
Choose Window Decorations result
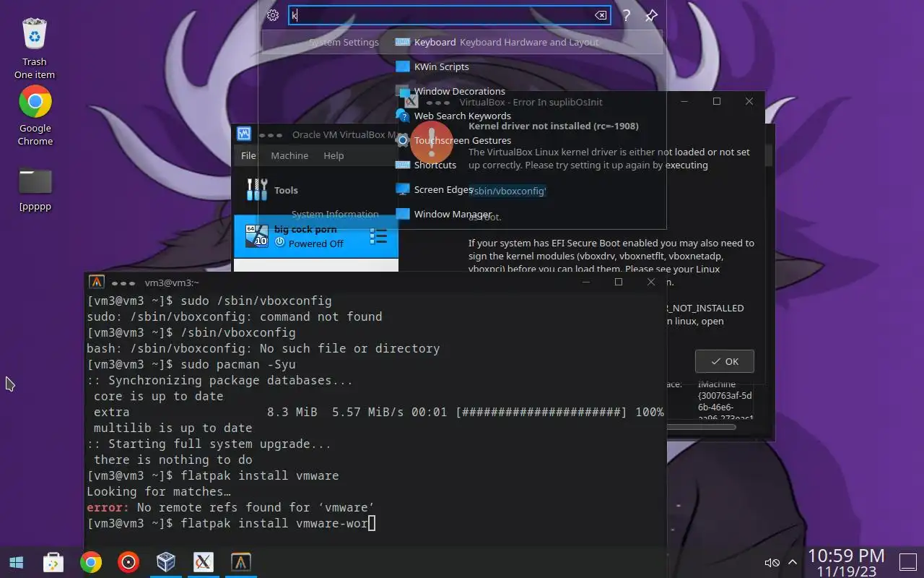pyautogui.click(x=459, y=91)
